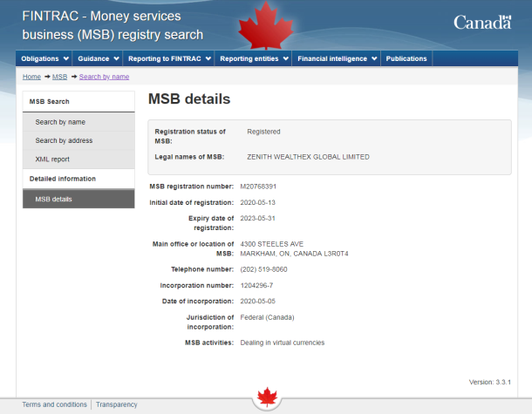Viewport: 532px width, 414px height.
Task: Click the MSB breadcrumb link
Action: 59,77
